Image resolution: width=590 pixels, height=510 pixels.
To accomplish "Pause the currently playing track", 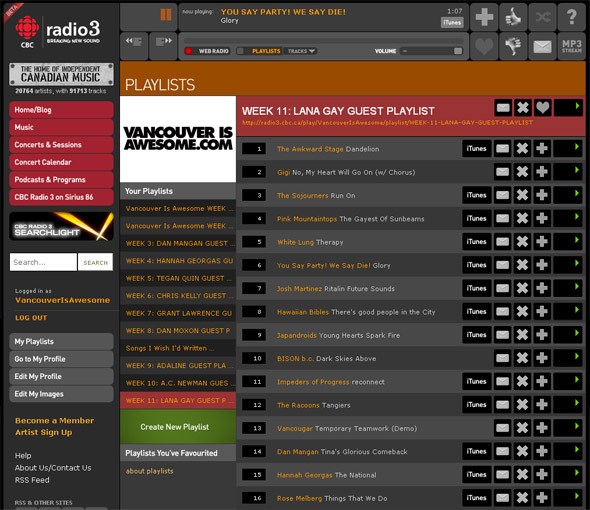I will pyautogui.click(x=166, y=15).
